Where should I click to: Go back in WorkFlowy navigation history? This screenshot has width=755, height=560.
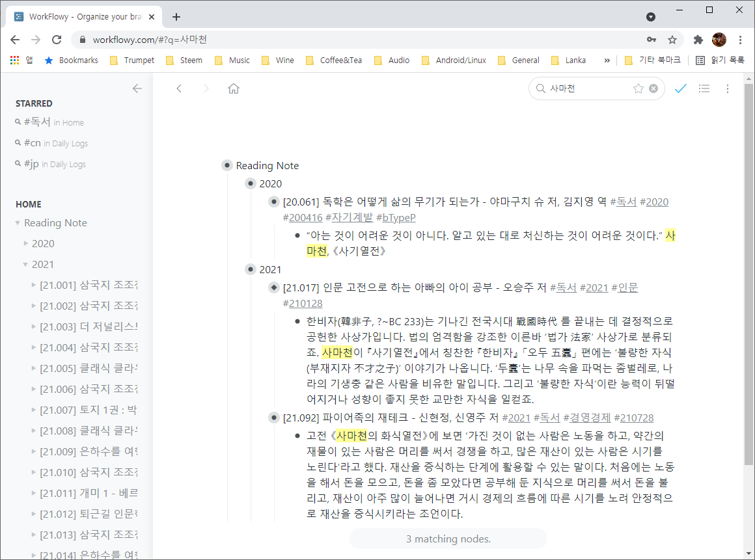(179, 88)
